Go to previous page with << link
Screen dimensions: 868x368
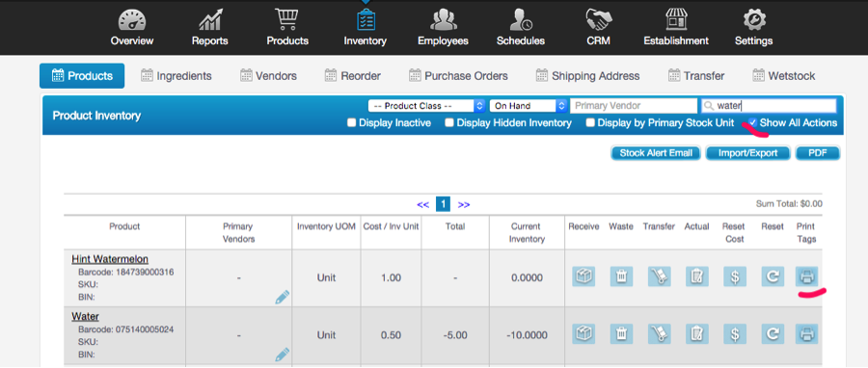[423, 205]
